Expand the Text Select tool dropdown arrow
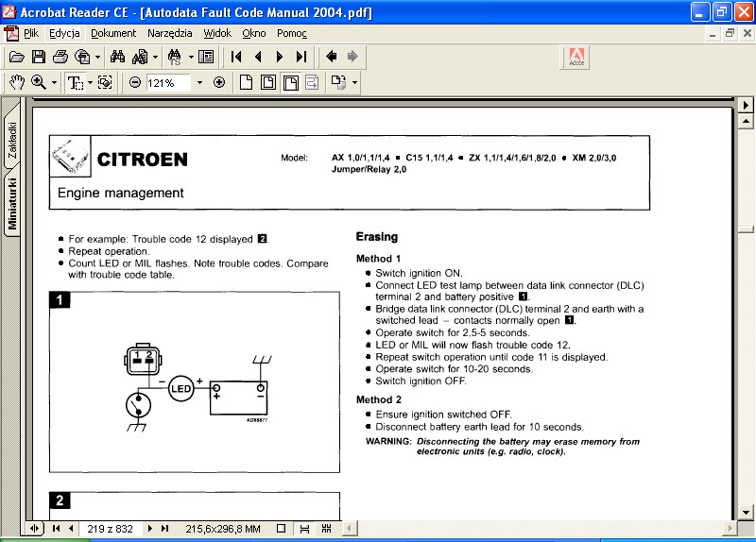Viewport: 756px width, 542px height. pyautogui.click(x=90, y=82)
